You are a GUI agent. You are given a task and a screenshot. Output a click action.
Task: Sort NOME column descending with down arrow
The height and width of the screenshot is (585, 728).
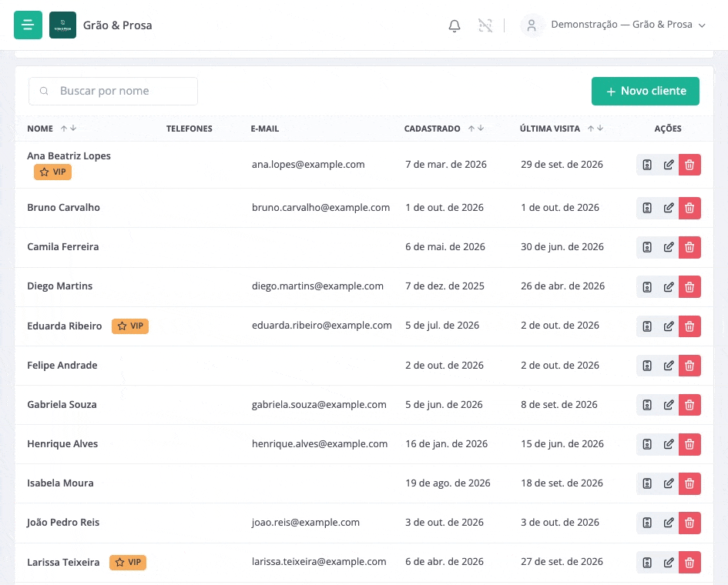pos(73,129)
